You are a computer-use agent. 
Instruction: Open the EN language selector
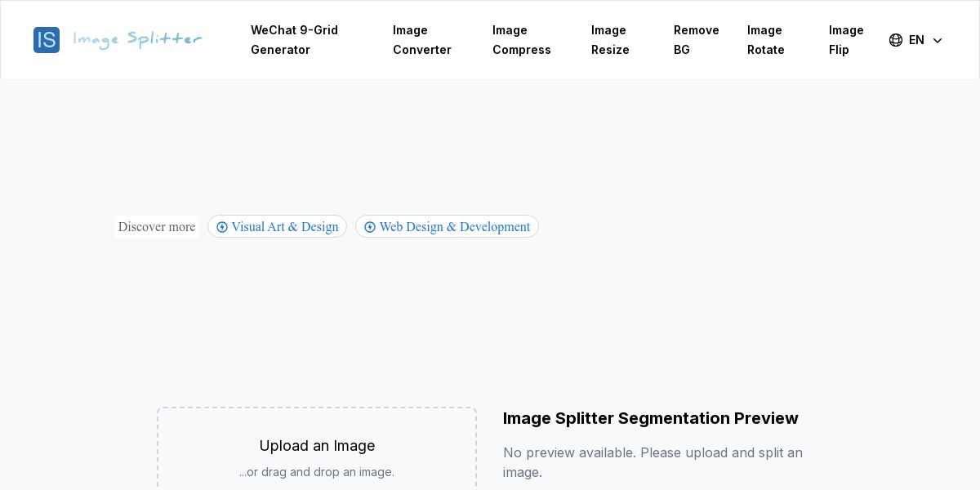(x=916, y=40)
